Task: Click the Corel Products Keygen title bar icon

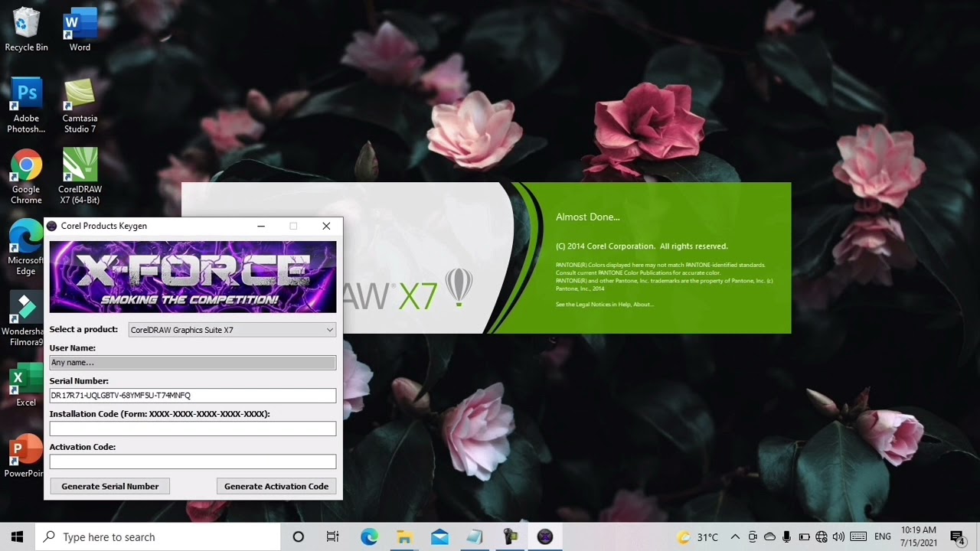Action: click(x=52, y=226)
